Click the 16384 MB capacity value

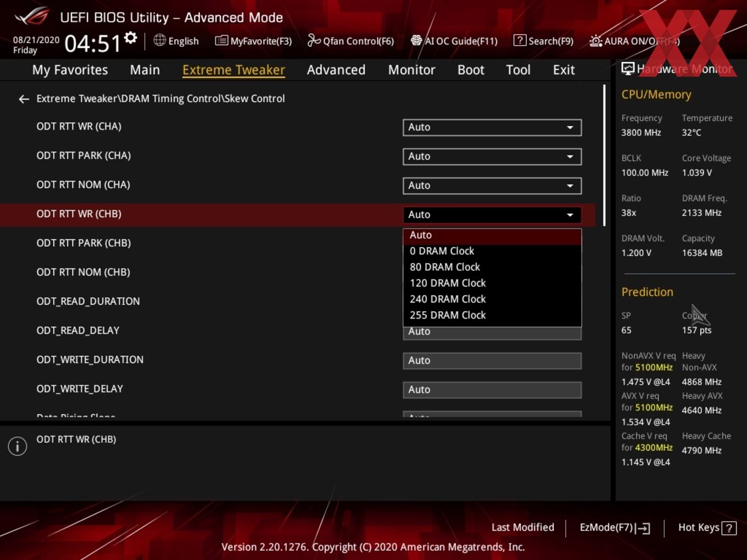coord(702,253)
